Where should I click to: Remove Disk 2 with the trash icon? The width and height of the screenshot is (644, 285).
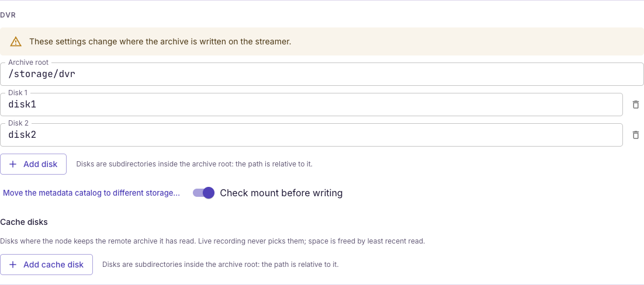pyautogui.click(x=635, y=135)
